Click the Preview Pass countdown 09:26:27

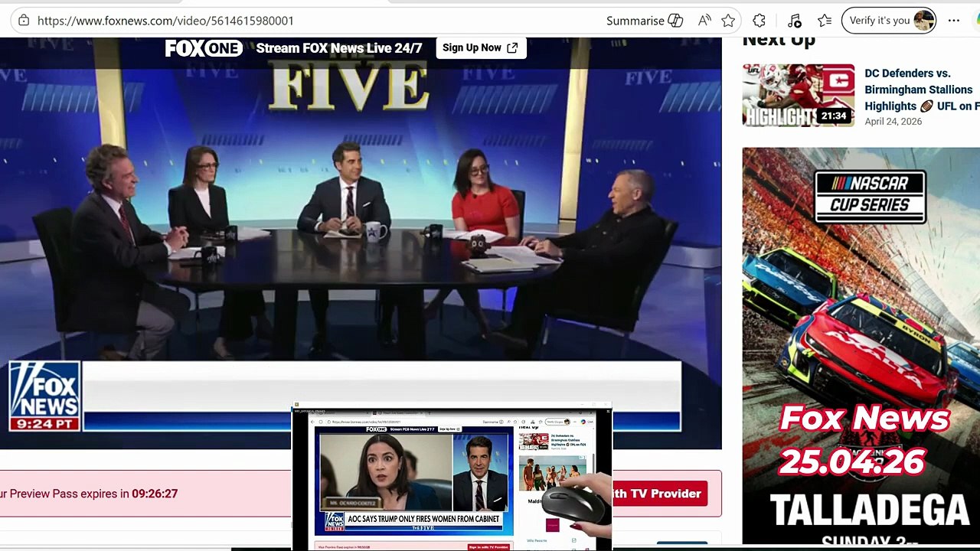point(155,494)
